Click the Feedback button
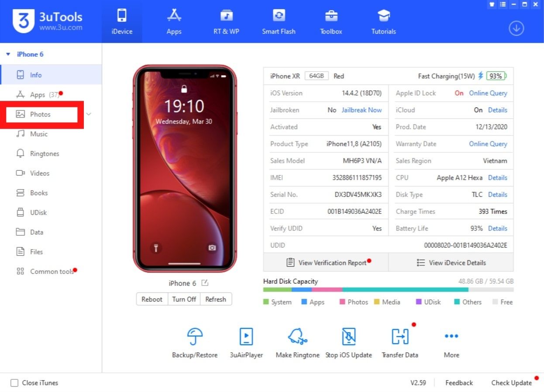Screen dimensions: 544x392 [459, 383]
